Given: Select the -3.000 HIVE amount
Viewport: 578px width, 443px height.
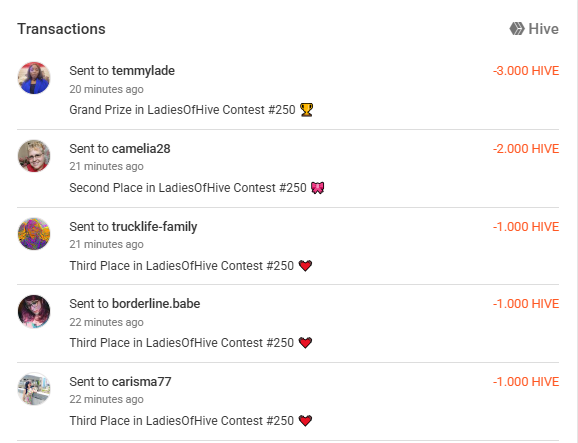Looking at the screenshot, I should (x=526, y=71).
